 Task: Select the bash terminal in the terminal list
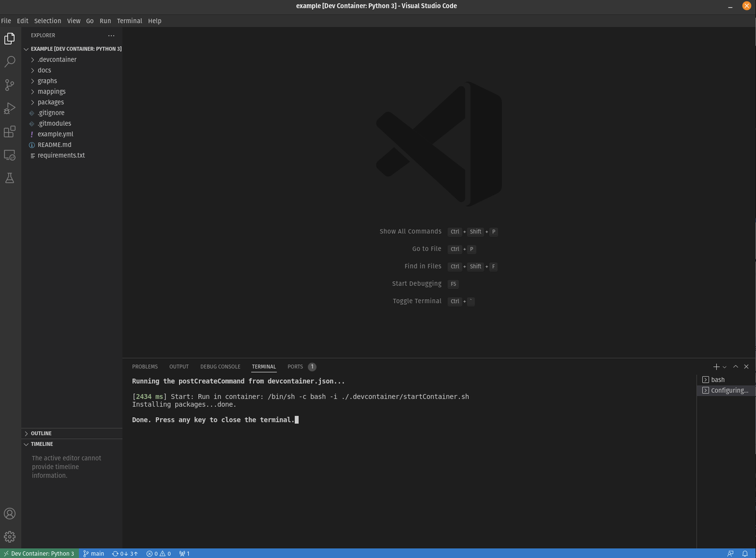pyautogui.click(x=717, y=379)
